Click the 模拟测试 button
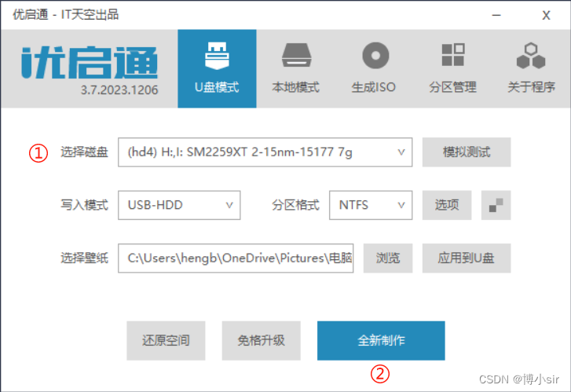Screen dimensions: 571x392 (x=467, y=152)
